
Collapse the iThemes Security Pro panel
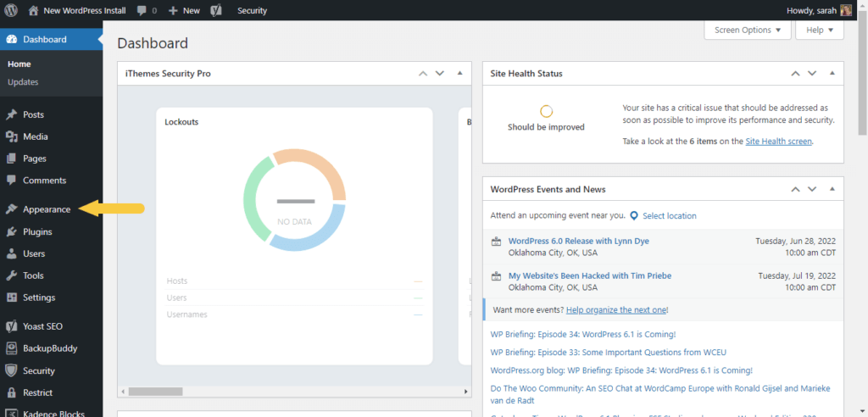459,74
